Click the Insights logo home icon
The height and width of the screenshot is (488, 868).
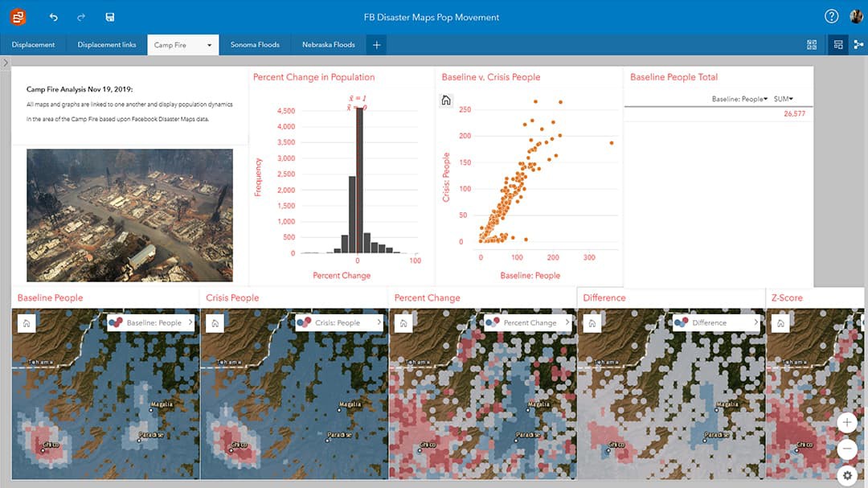coord(18,17)
